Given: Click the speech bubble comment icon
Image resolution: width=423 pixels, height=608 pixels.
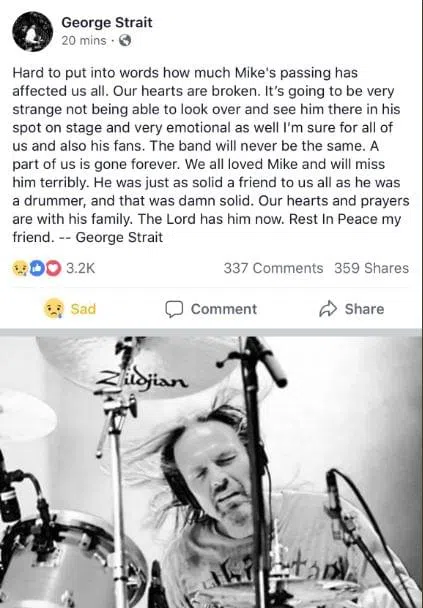Looking at the screenshot, I should click(174, 309).
